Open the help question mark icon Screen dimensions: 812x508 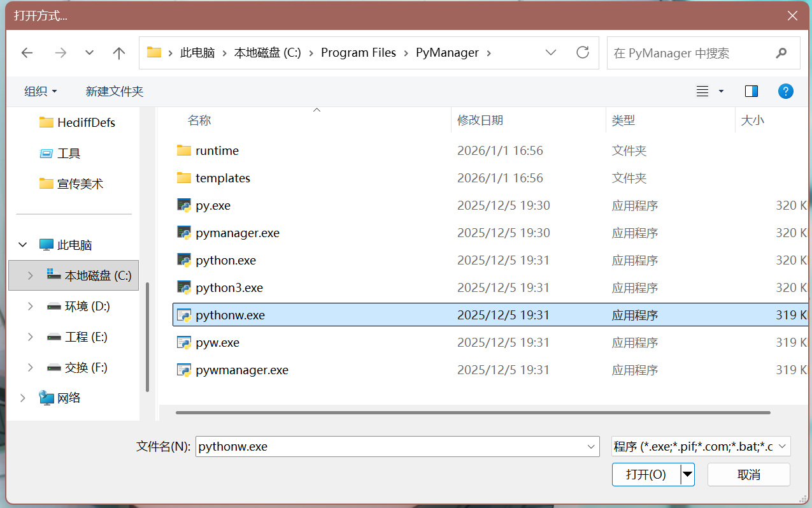(x=785, y=91)
